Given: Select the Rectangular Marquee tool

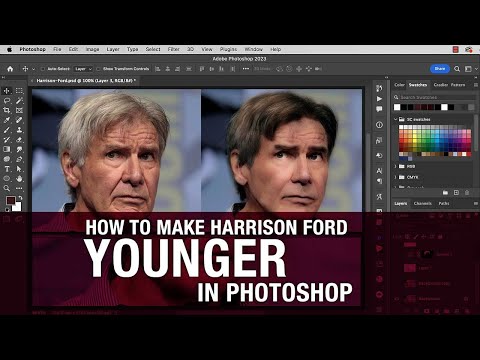Looking at the screenshot, I should tap(19, 91).
